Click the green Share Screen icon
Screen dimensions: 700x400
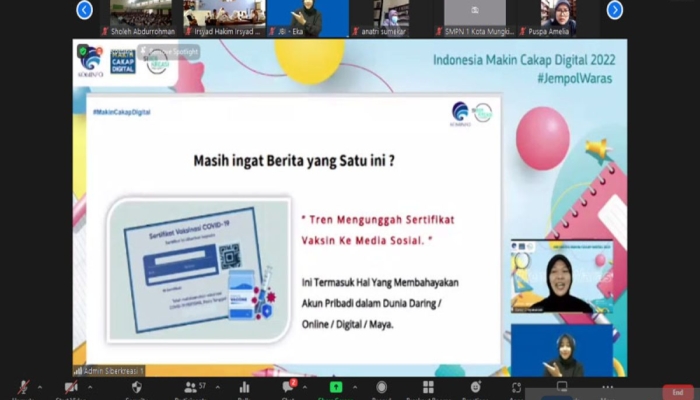point(336,387)
